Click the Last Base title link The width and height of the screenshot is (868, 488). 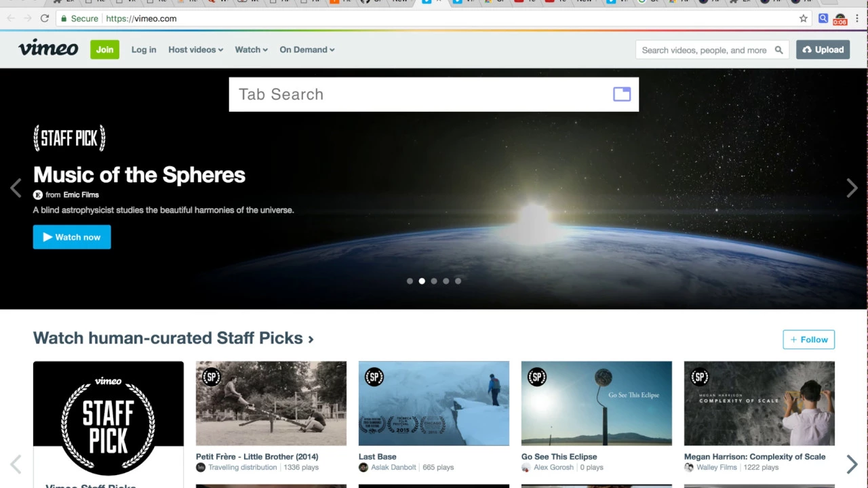(378, 457)
